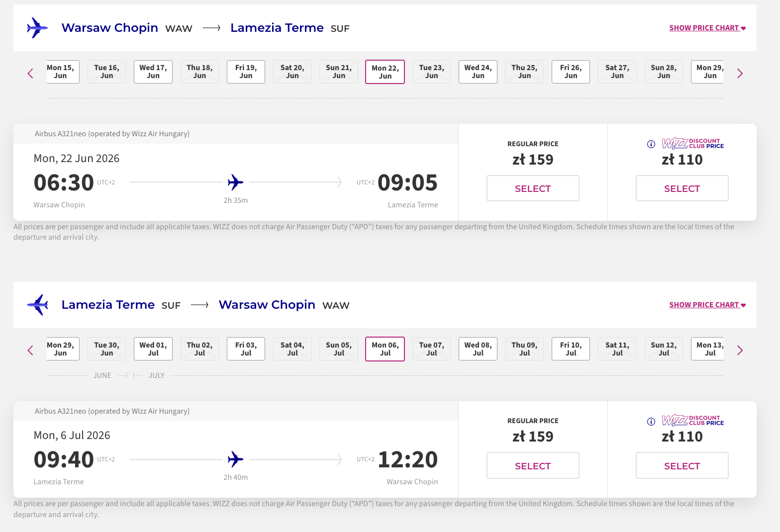This screenshot has width=780, height=532.
Task: Click info icon beside outbound Discount Club price
Action: pos(651,144)
